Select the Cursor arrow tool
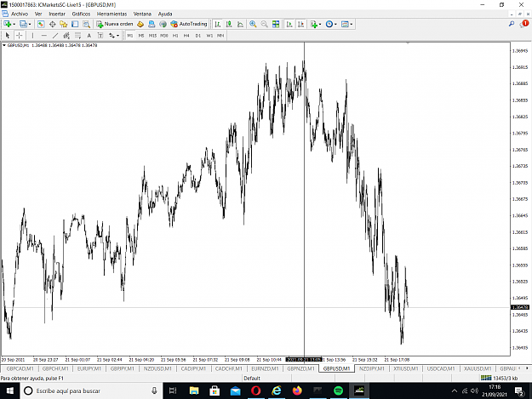The width and height of the screenshot is (532, 399). pyautogui.click(x=8, y=35)
